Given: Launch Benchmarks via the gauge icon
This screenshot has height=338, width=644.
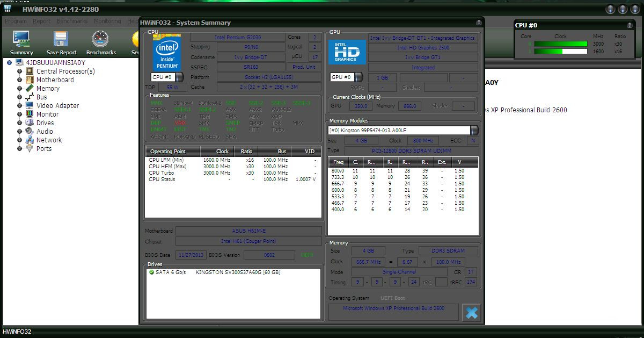Looking at the screenshot, I should (x=100, y=39).
